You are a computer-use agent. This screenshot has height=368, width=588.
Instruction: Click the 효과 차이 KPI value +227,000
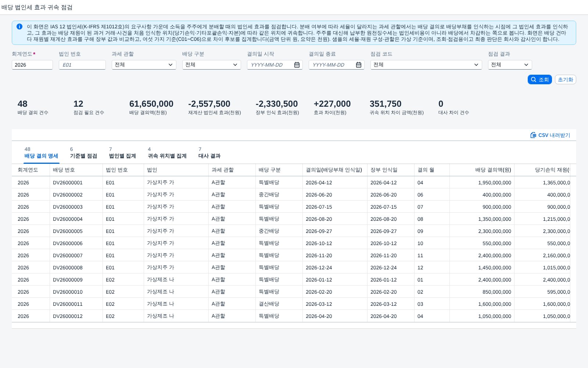pyautogui.click(x=332, y=104)
